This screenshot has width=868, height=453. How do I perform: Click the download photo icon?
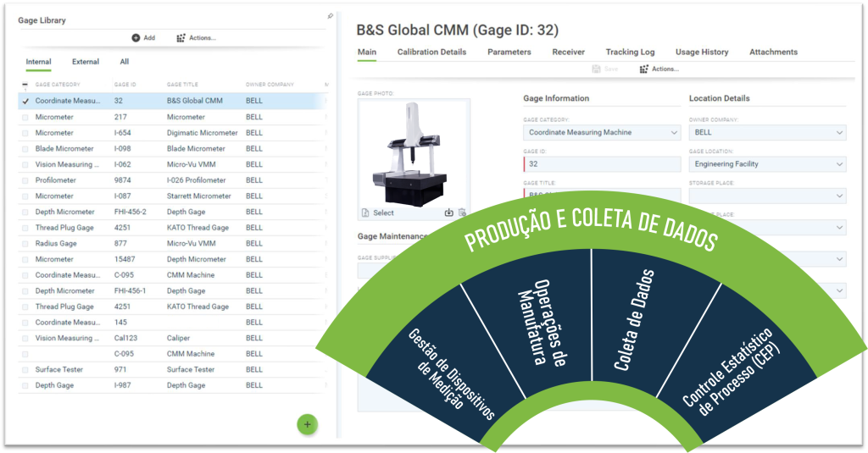tap(449, 213)
